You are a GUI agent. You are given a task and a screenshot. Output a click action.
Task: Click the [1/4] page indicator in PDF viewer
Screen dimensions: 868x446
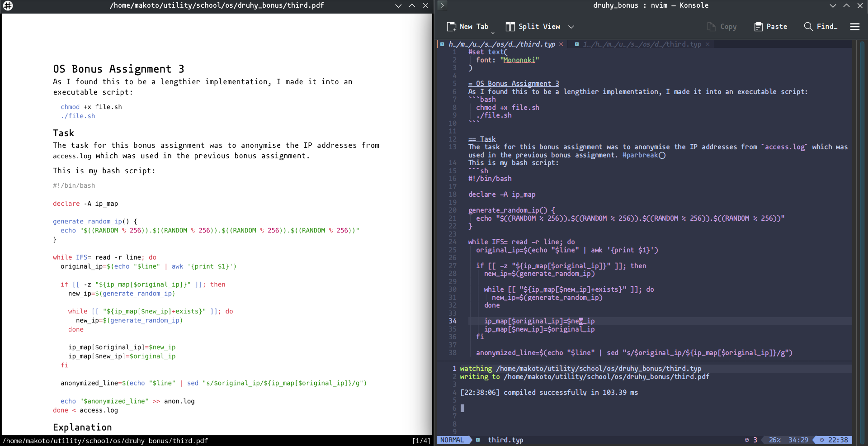421,441
